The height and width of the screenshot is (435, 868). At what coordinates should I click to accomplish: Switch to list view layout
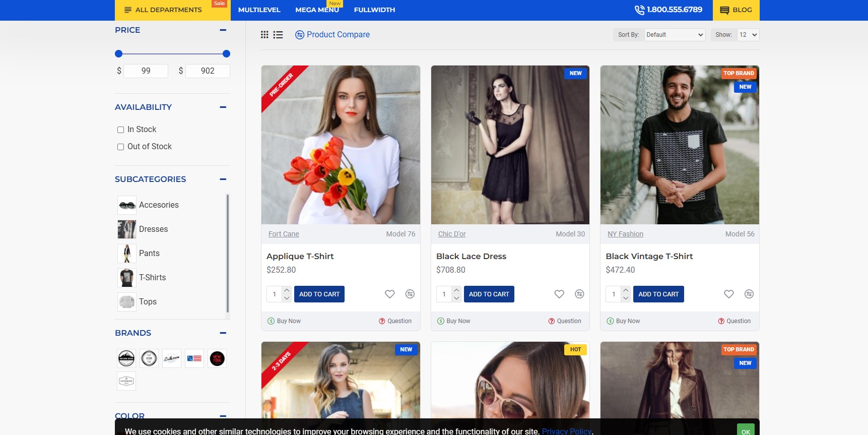point(278,35)
